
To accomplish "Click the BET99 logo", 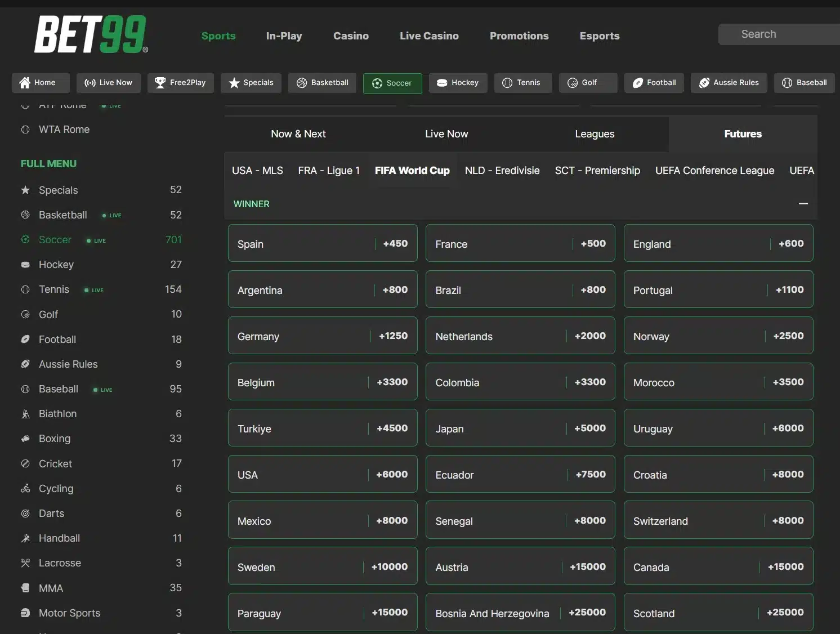I will tap(91, 34).
